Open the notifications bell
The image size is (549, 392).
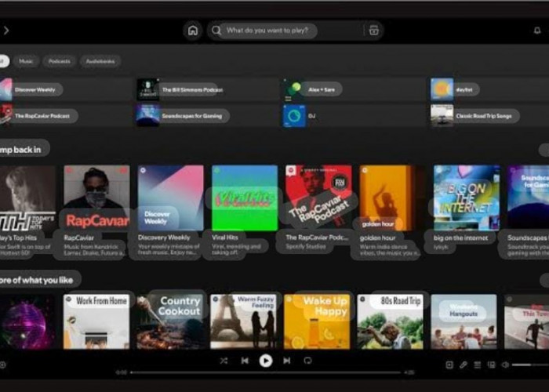(537, 31)
